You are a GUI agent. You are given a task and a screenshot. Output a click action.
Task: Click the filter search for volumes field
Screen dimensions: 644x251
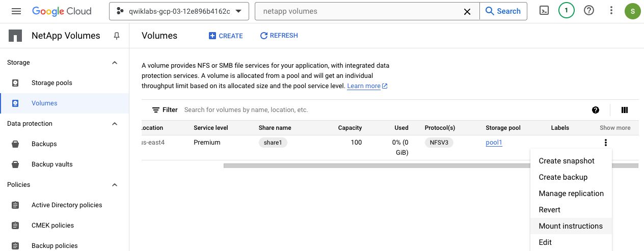click(x=382, y=109)
